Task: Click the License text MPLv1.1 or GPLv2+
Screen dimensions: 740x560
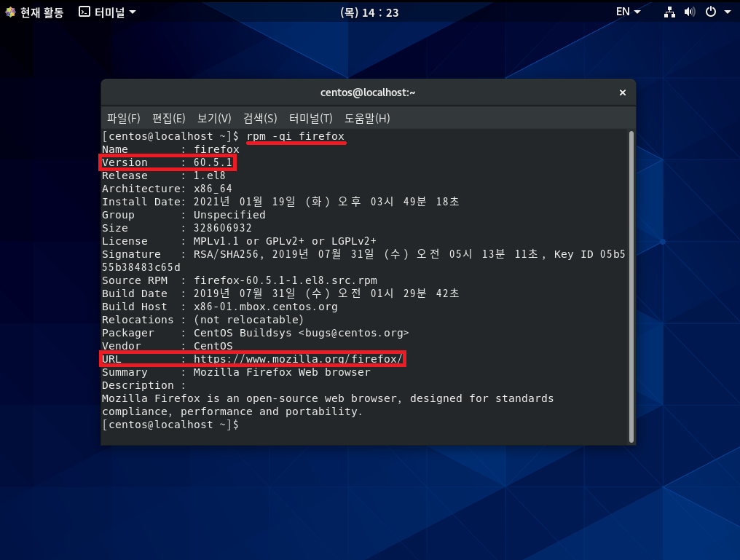Action: pos(248,241)
